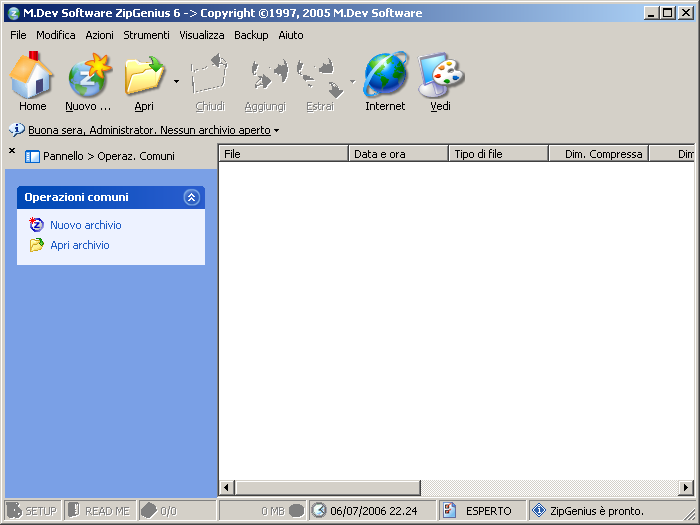Screen dimensions: 700x525
Task: Minimize the ZipGenius window
Action: pyautogui.click(x=651, y=13)
